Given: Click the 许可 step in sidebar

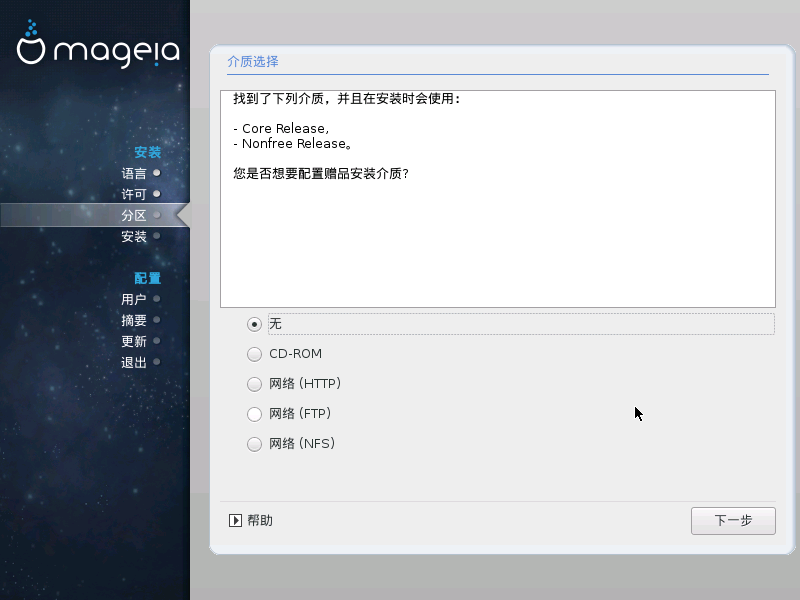Looking at the screenshot, I should [x=134, y=194].
